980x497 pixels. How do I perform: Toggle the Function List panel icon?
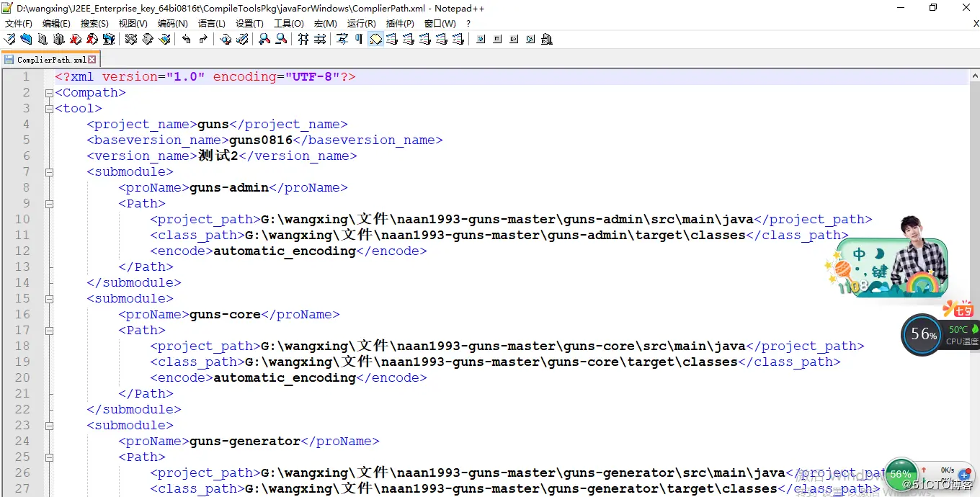tap(424, 39)
